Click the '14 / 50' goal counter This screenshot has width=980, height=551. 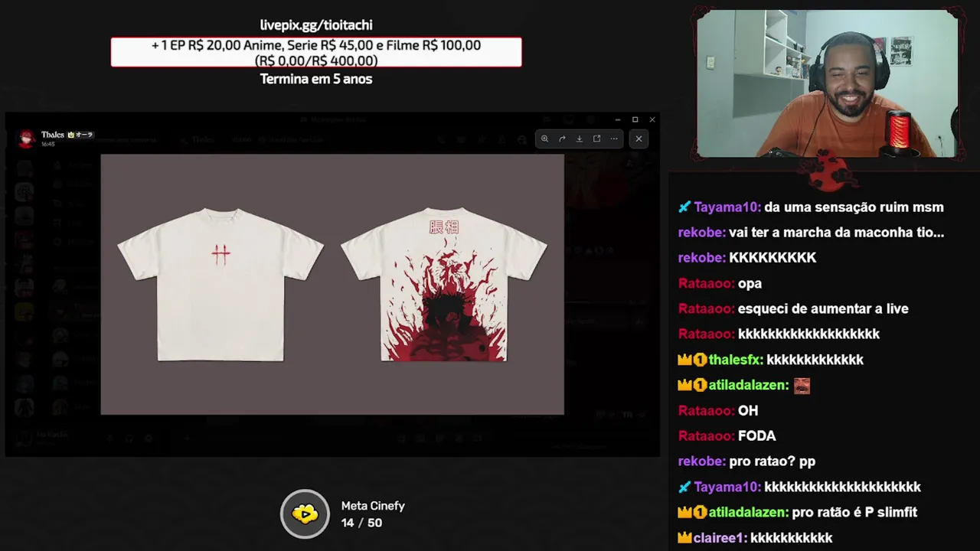(361, 523)
